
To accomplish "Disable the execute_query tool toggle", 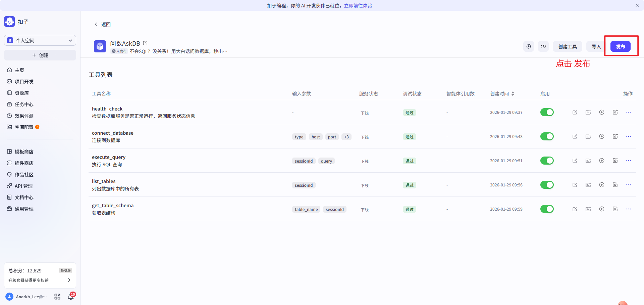I will [x=547, y=161].
